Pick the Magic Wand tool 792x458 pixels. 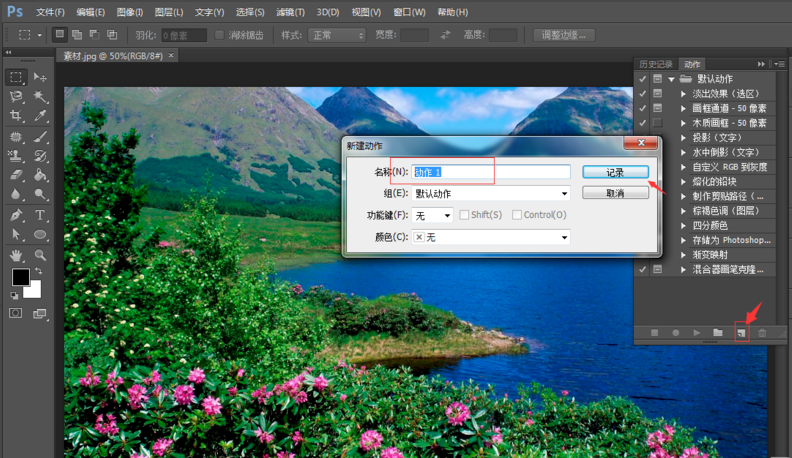[41, 97]
